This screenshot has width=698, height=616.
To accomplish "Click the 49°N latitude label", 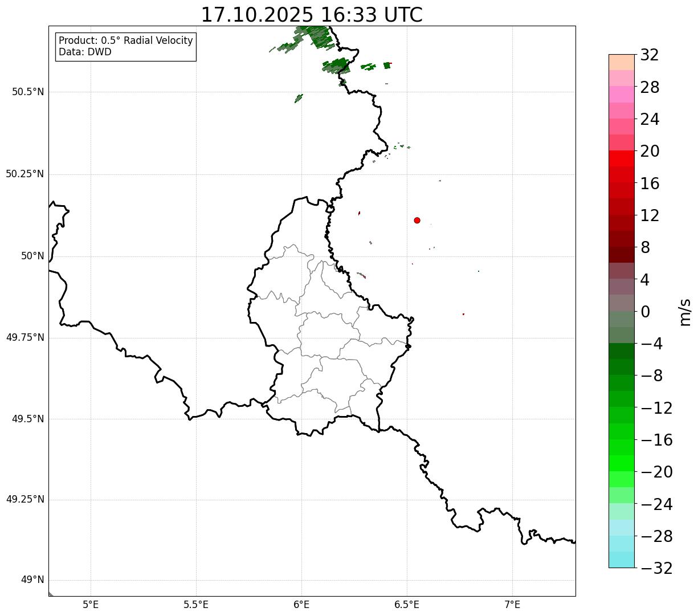I will pyautogui.click(x=32, y=580).
